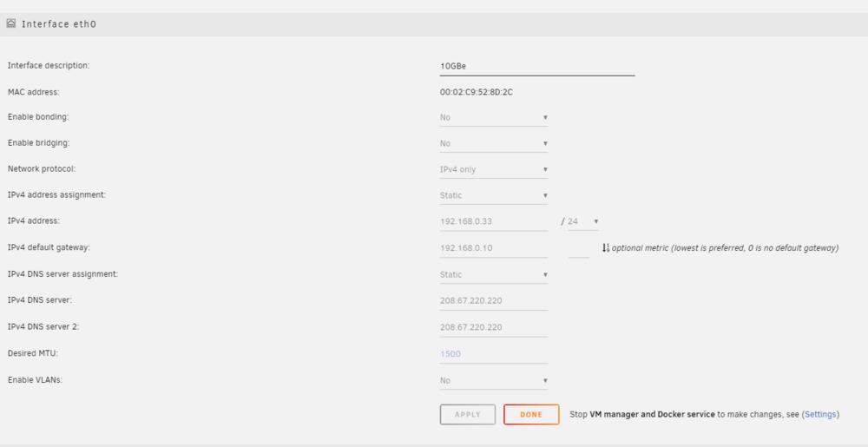The image size is (868, 447).
Task: Open the Enable bonding dropdown
Action: [x=493, y=117]
